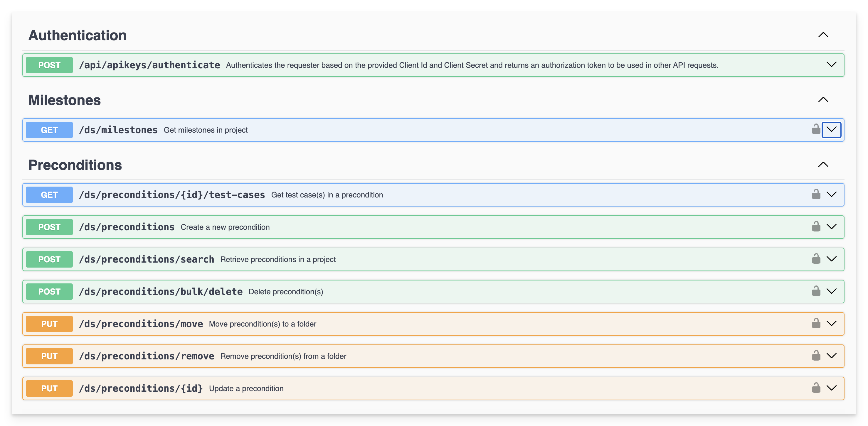The height and width of the screenshot is (426, 868).
Task: Click the PUT badge for /ds/preconditions/move
Action: click(49, 324)
